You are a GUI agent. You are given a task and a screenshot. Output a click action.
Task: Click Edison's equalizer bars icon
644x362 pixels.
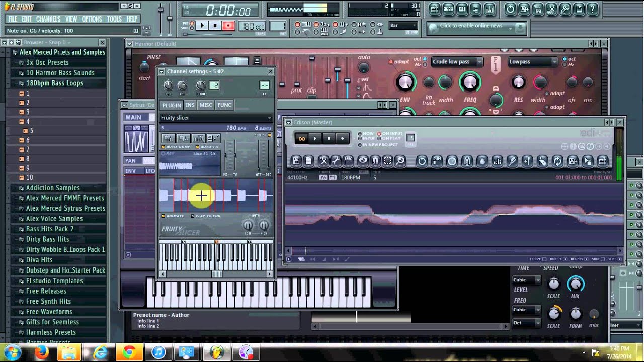(497, 161)
